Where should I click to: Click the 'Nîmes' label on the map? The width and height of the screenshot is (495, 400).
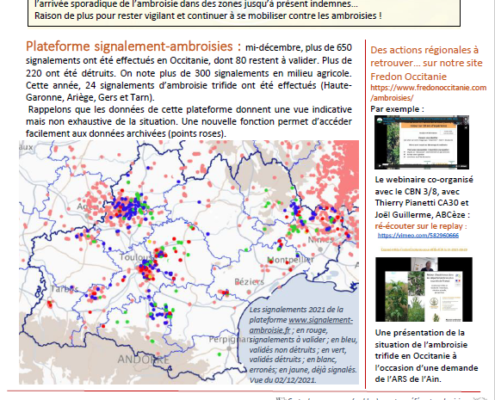(320, 240)
